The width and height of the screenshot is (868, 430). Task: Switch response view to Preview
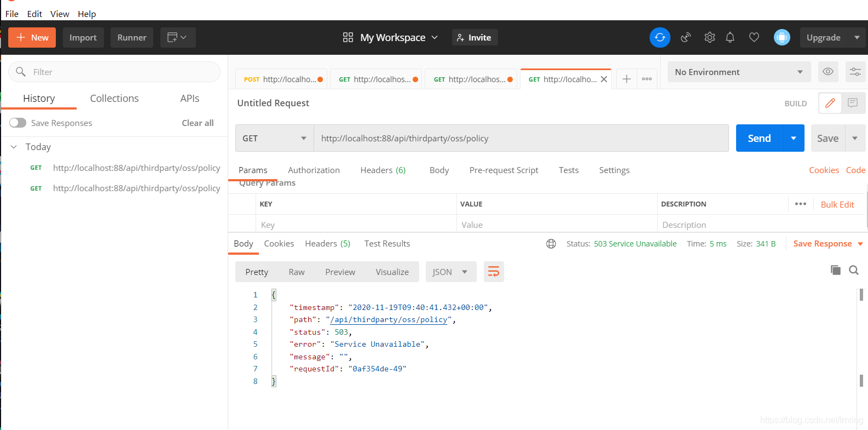[340, 272]
